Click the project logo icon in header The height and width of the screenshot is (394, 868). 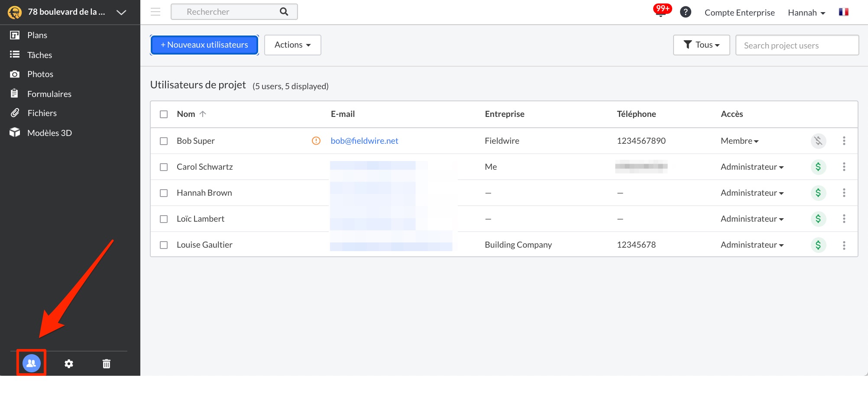click(15, 12)
